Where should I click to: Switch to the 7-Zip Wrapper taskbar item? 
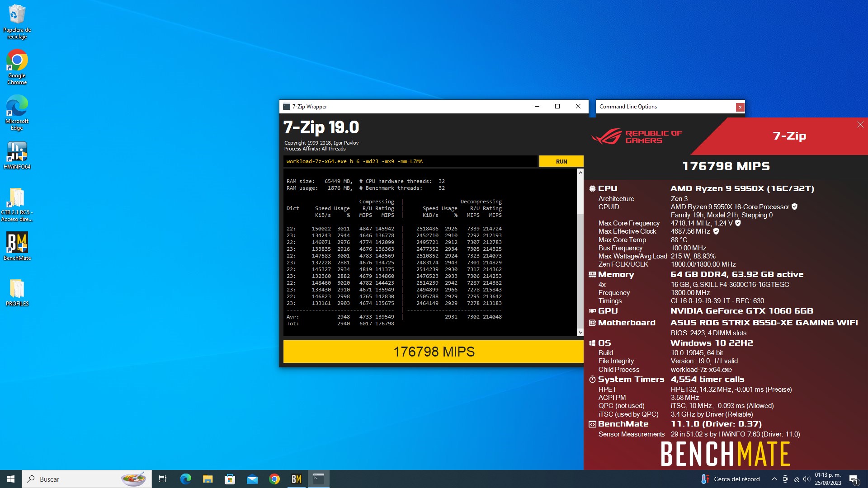[x=318, y=479]
